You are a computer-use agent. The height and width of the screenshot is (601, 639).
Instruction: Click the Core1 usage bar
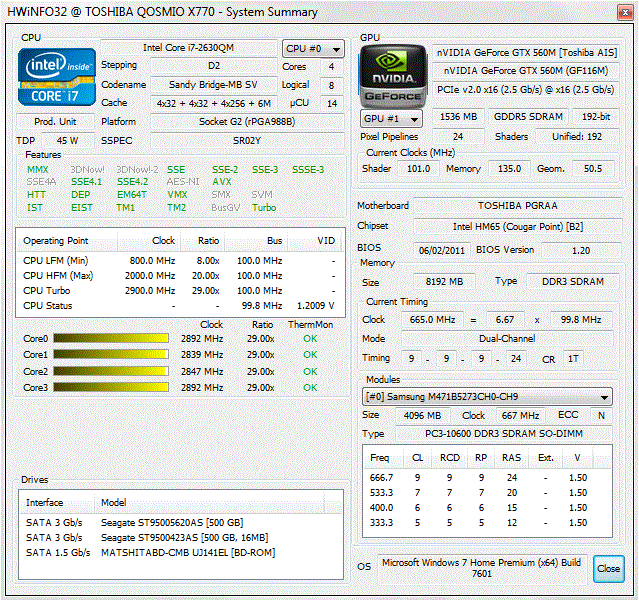click(x=111, y=354)
